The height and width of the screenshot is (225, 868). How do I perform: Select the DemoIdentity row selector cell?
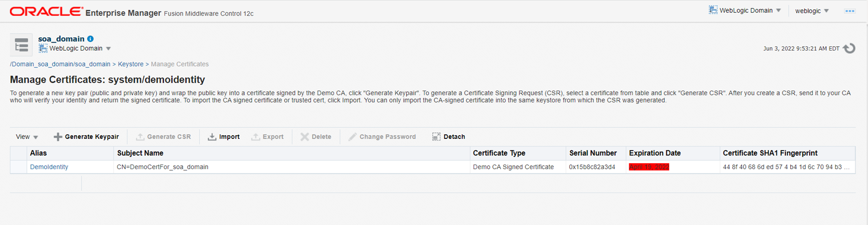(18, 167)
